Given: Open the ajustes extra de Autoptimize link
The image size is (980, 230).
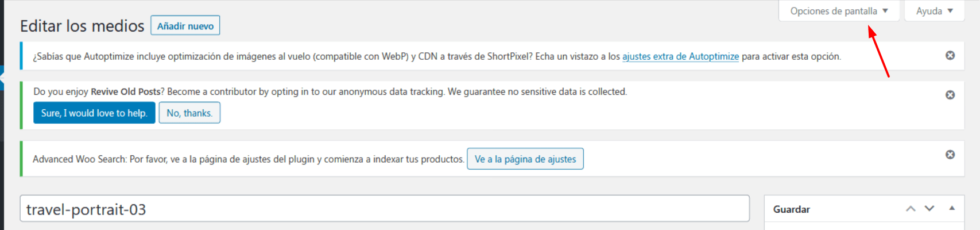Looking at the screenshot, I should coord(680,56).
